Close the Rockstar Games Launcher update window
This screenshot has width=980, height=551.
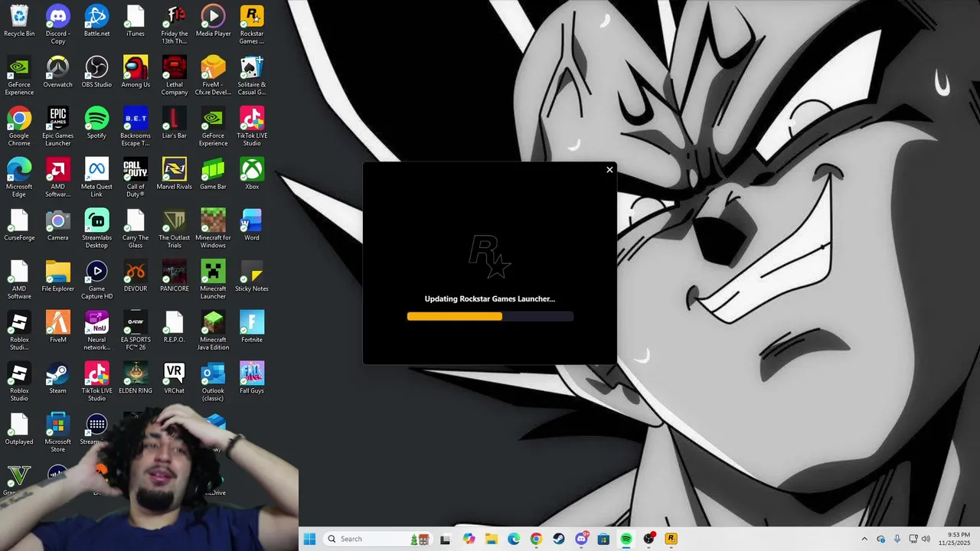coord(609,170)
